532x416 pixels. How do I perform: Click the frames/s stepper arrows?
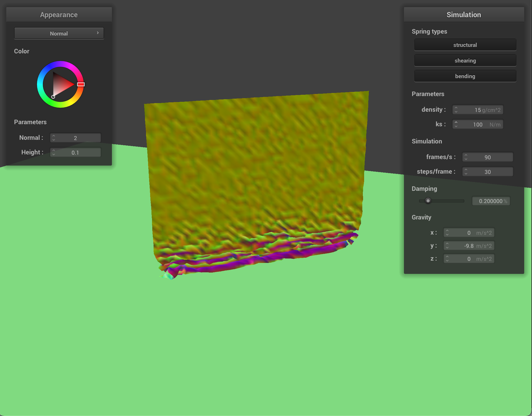tap(466, 157)
